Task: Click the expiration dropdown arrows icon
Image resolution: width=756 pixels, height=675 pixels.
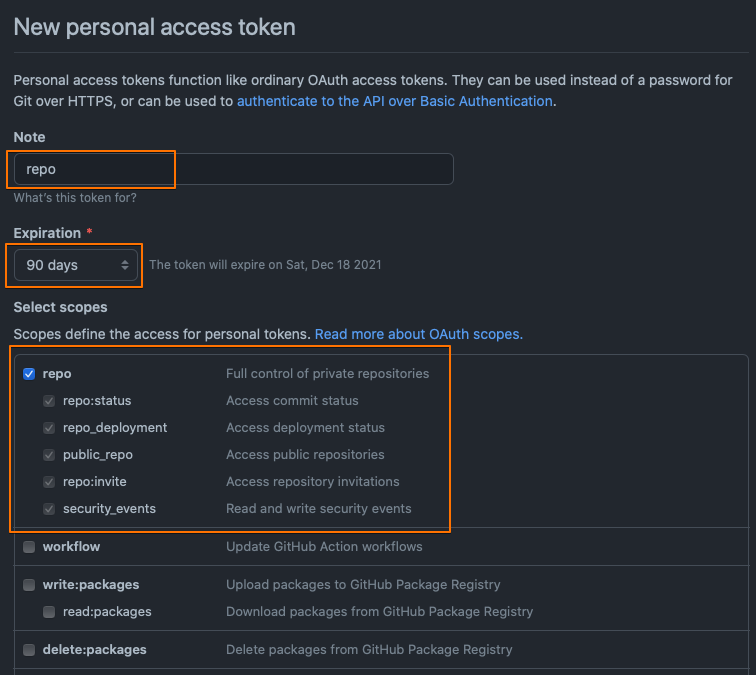Action: click(125, 265)
